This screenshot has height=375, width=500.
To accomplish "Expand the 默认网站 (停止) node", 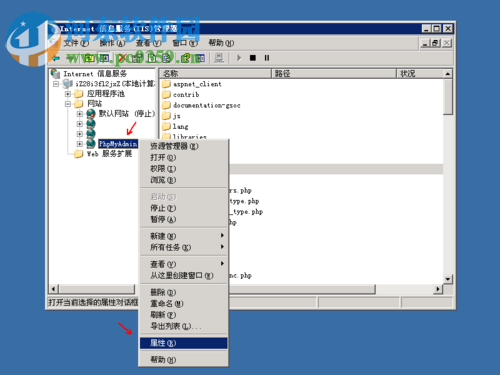I will click(x=80, y=114).
